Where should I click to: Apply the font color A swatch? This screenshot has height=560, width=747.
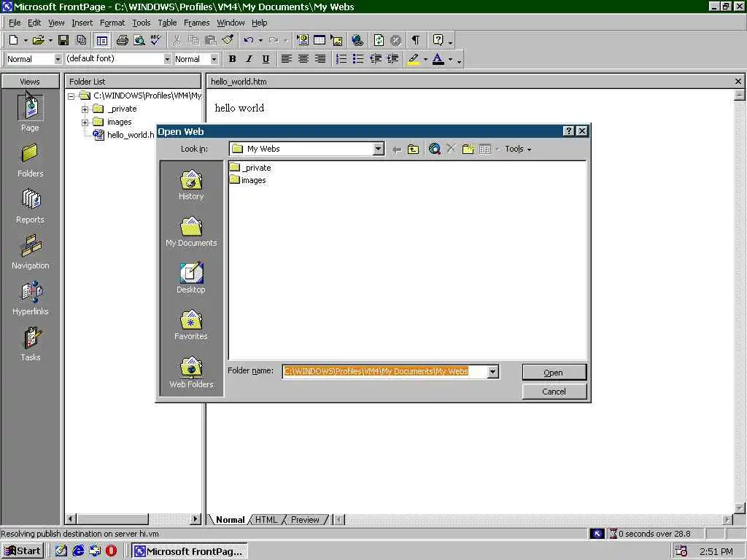438,59
